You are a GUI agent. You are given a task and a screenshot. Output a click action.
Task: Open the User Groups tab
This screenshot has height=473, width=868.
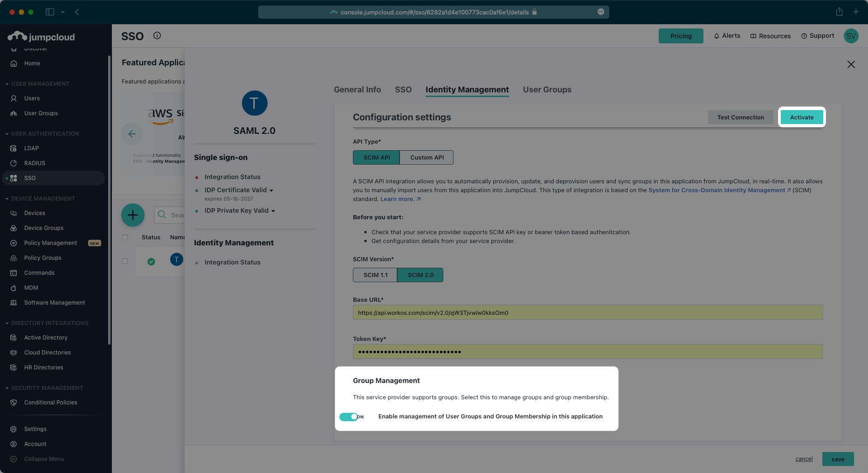click(547, 90)
